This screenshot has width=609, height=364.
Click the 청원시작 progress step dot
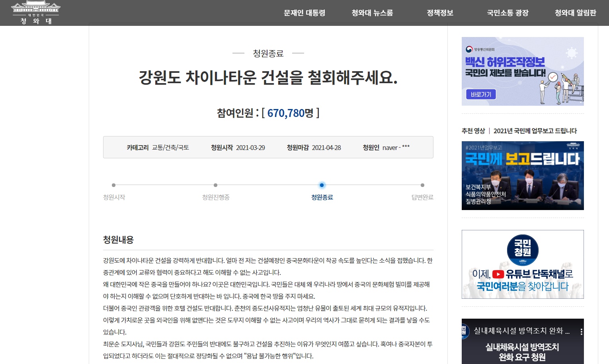114,185
